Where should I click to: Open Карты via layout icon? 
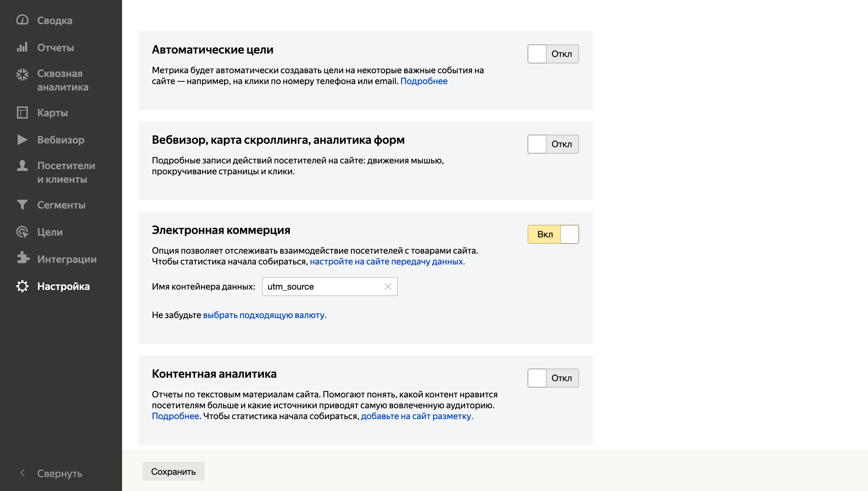22,112
